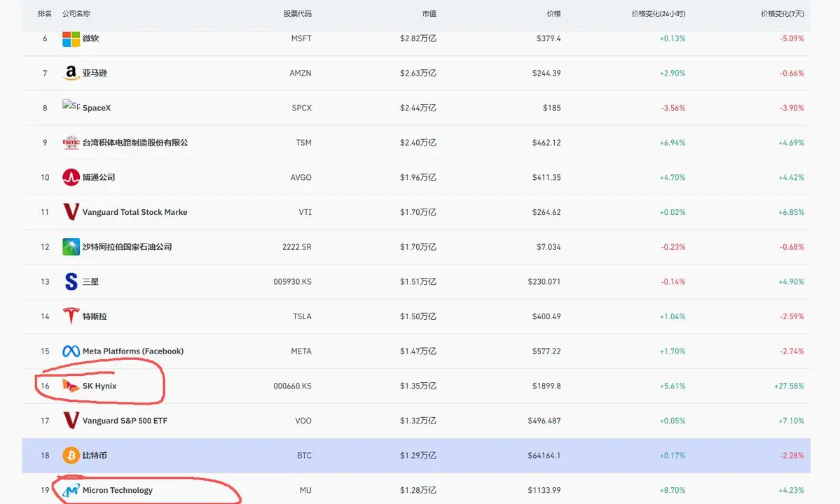Click the $1.35万亿 market cap value
840x504 pixels.
418,386
